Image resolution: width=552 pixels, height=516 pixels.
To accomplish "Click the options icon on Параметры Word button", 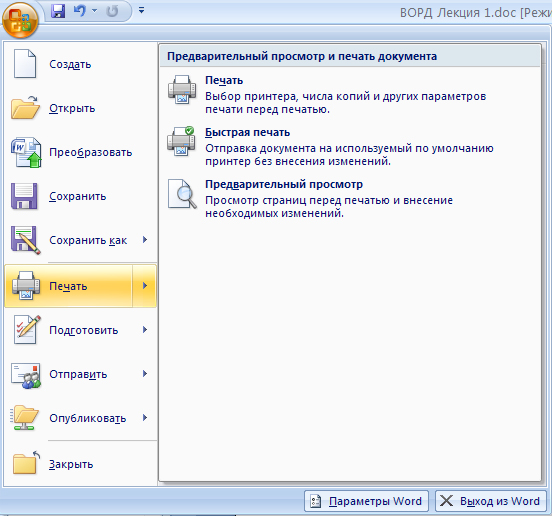I will click(x=315, y=501).
